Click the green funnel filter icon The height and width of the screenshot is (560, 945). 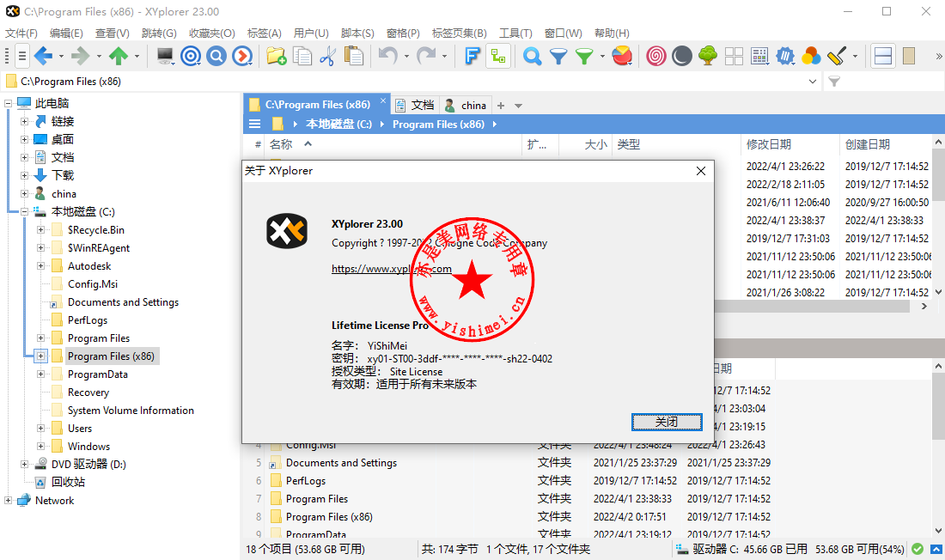click(583, 57)
